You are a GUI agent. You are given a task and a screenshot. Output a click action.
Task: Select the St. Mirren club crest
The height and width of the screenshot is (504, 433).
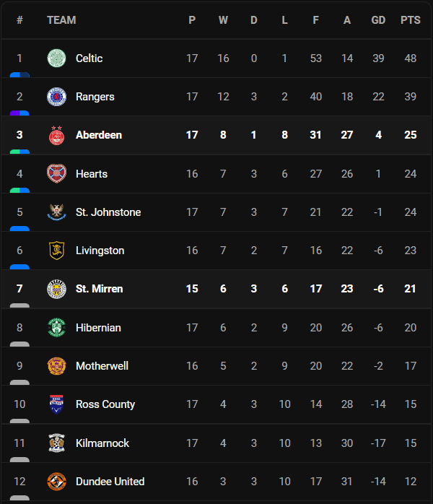coord(56,289)
